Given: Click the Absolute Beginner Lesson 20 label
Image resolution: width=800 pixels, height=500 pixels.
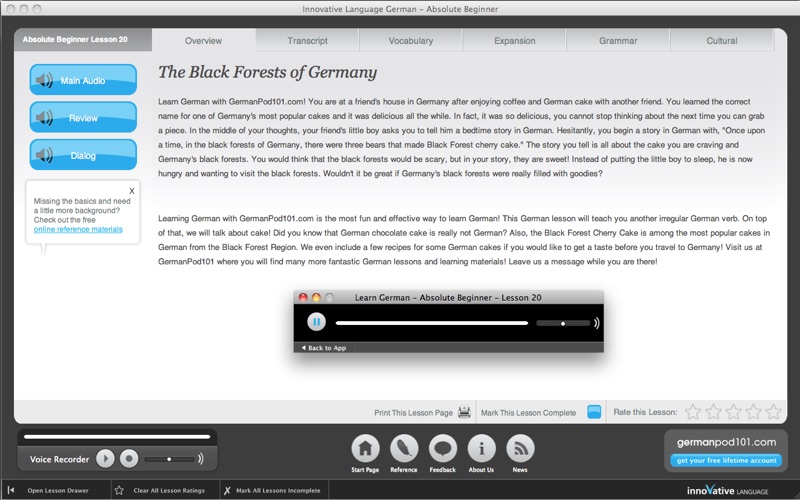Looking at the screenshot, I should tap(75, 39).
